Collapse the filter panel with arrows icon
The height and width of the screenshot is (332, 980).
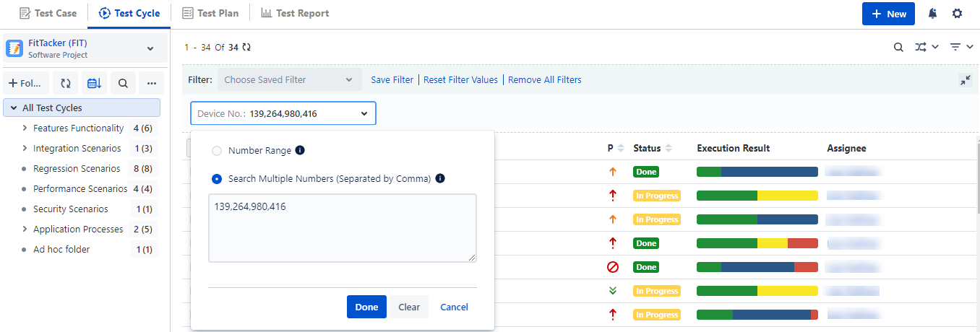click(966, 80)
